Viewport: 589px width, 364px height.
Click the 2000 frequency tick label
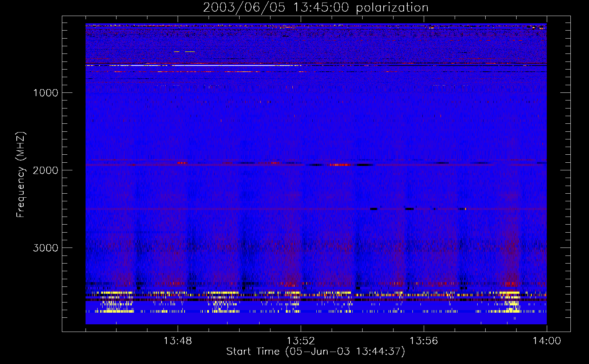(46, 170)
